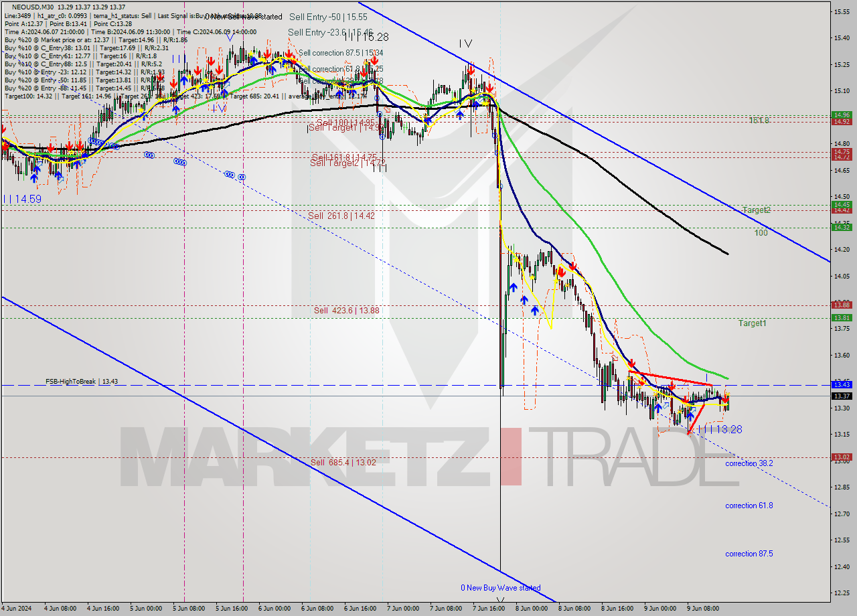This screenshot has height=616, width=857.
Task: Click the 14.20 price scale value
Action: [841, 249]
